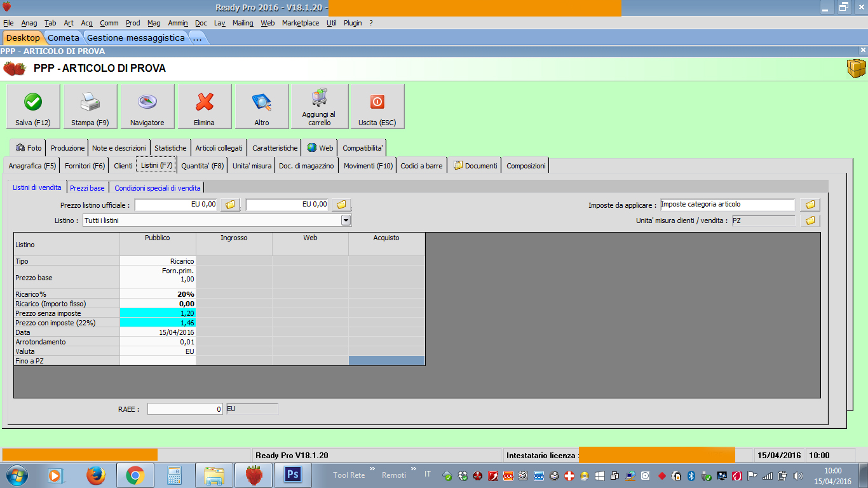Viewport: 868px width, 488px height.
Task: Open the Plugin menu
Action: tap(353, 23)
